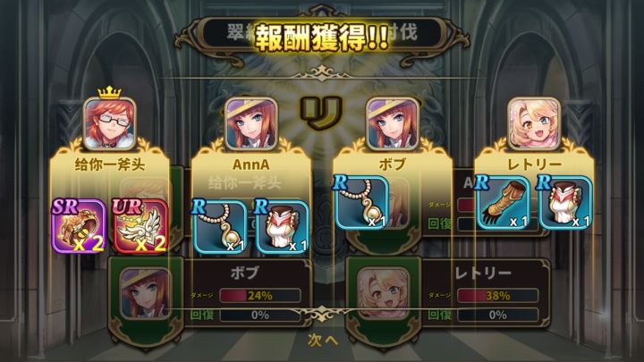
Task: Click the 次へ next button
Action: tap(323, 340)
